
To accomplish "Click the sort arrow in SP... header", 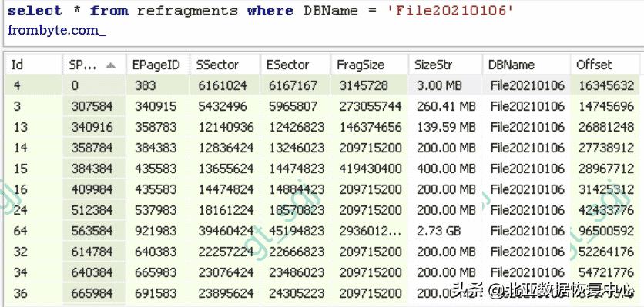I will pyautogui.click(x=110, y=65).
